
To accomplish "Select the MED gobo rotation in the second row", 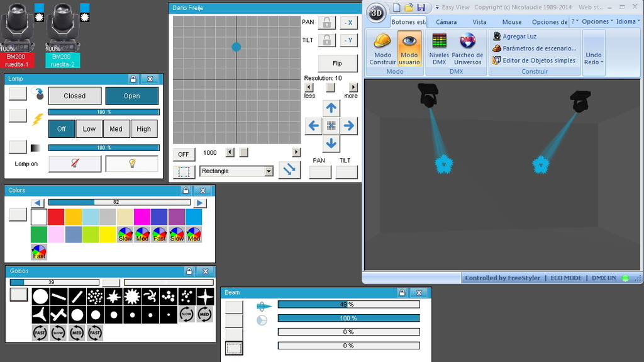I will click(204, 315).
